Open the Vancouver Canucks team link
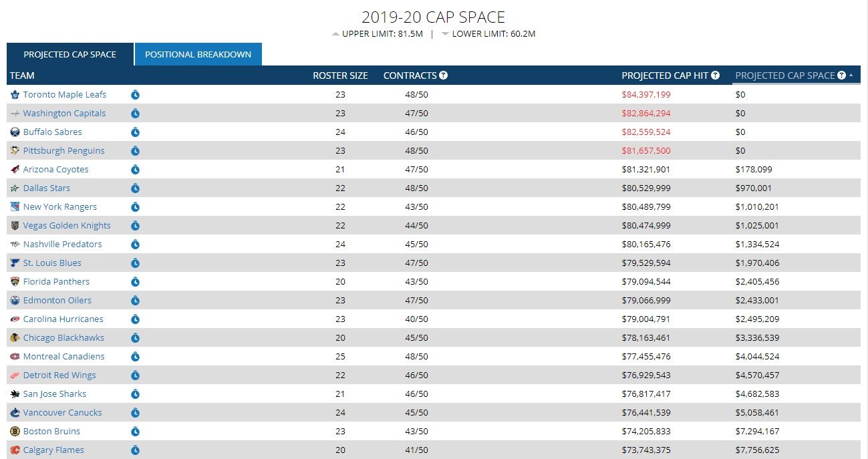868x459 pixels. point(63,413)
